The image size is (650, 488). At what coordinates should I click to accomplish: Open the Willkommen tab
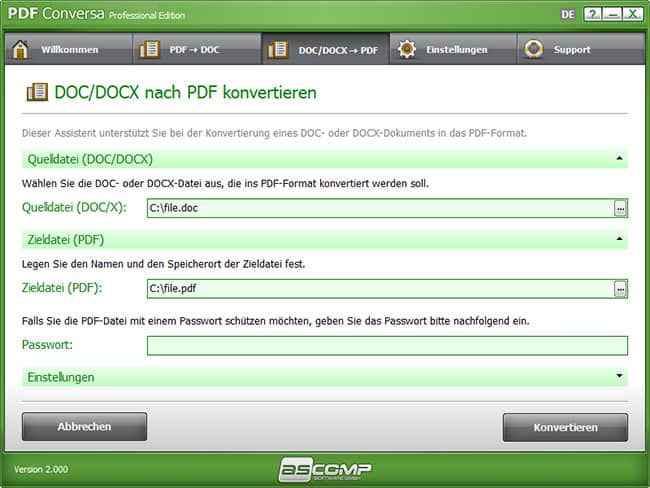coord(69,49)
